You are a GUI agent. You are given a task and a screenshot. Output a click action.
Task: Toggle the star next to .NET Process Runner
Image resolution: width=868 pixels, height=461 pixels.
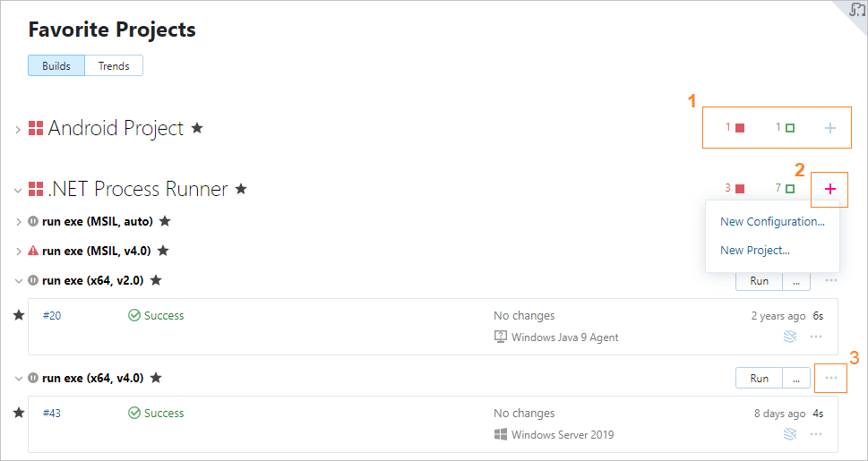[x=241, y=189]
